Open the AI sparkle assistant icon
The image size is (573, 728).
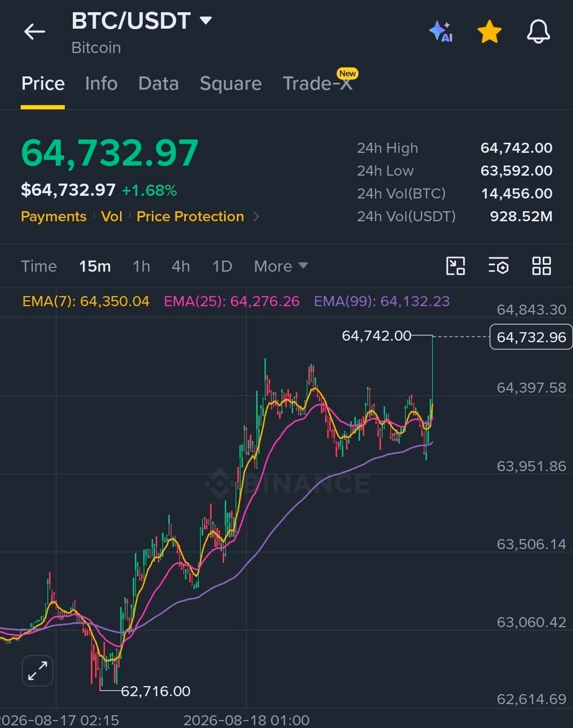point(440,31)
